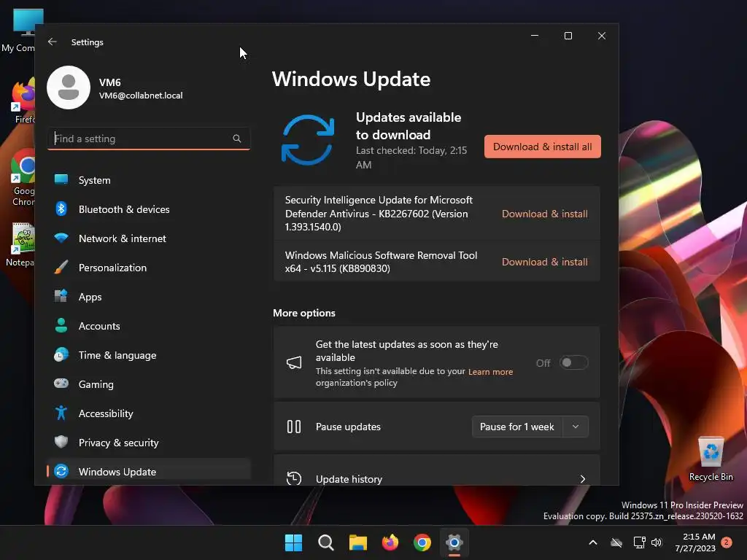Viewport: 747px width, 560px height.
Task: Click the search magnifier in Find a setting
Action: pos(237,139)
